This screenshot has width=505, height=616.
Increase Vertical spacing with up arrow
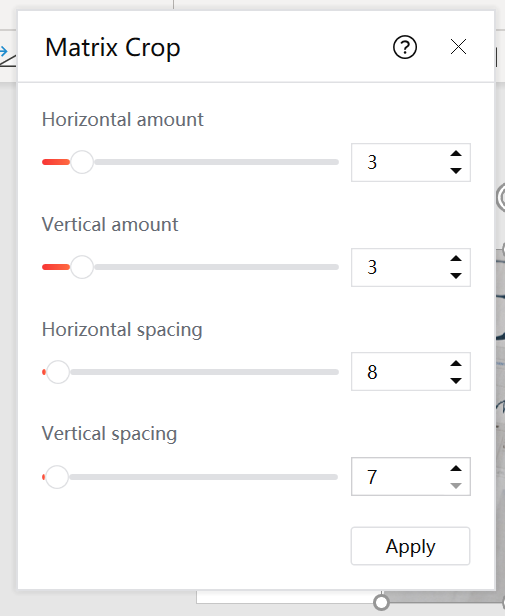(456, 468)
